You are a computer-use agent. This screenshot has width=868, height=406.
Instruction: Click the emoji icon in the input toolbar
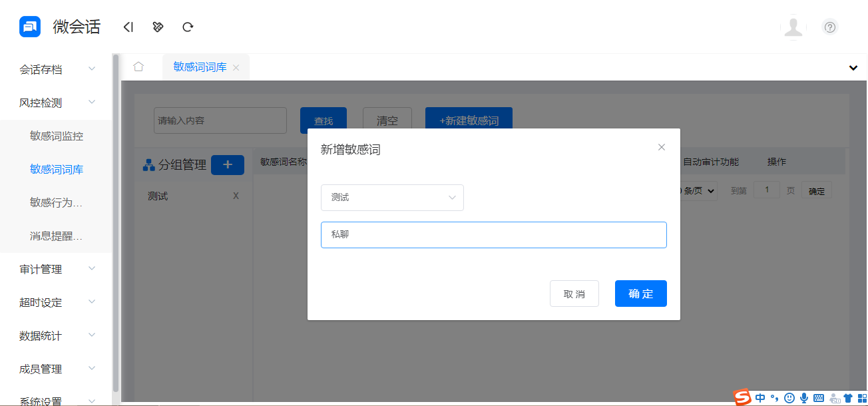789,397
